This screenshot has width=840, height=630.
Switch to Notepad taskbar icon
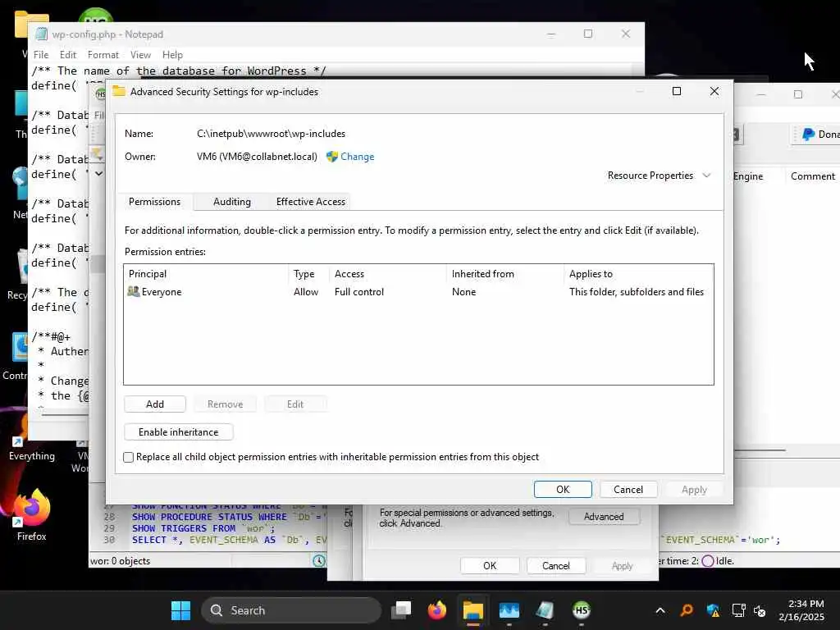[x=545, y=610]
